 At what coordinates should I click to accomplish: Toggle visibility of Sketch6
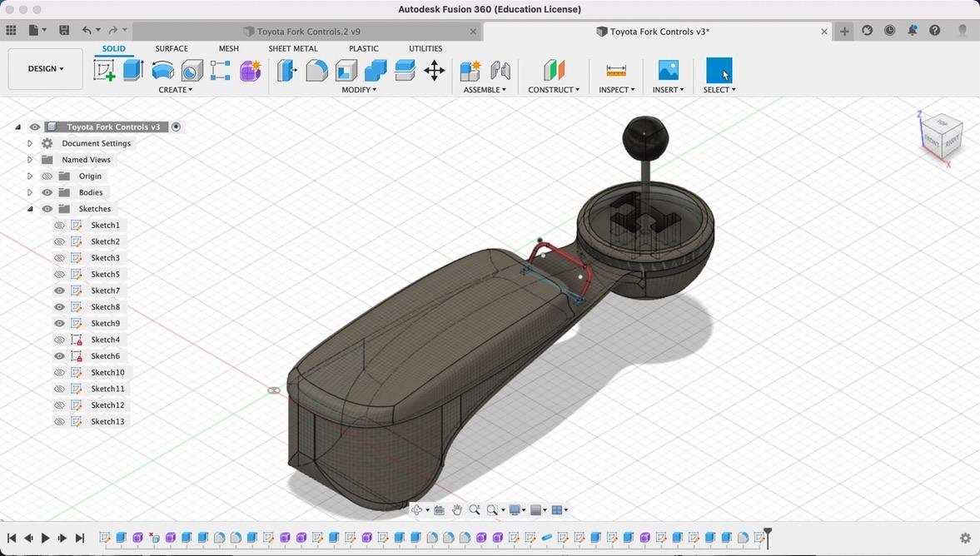[x=59, y=356]
